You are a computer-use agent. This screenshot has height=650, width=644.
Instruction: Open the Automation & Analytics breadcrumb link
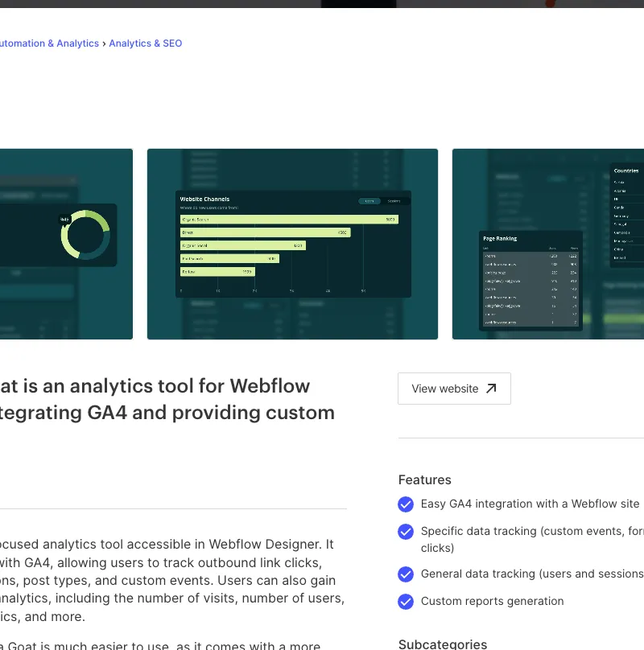(x=49, y=43)
